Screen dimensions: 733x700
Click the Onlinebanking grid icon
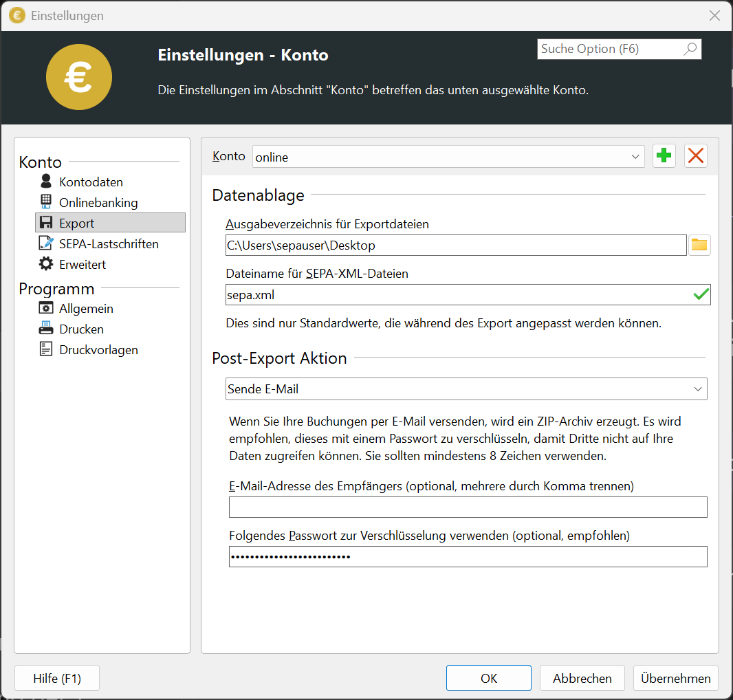[46, 201]
